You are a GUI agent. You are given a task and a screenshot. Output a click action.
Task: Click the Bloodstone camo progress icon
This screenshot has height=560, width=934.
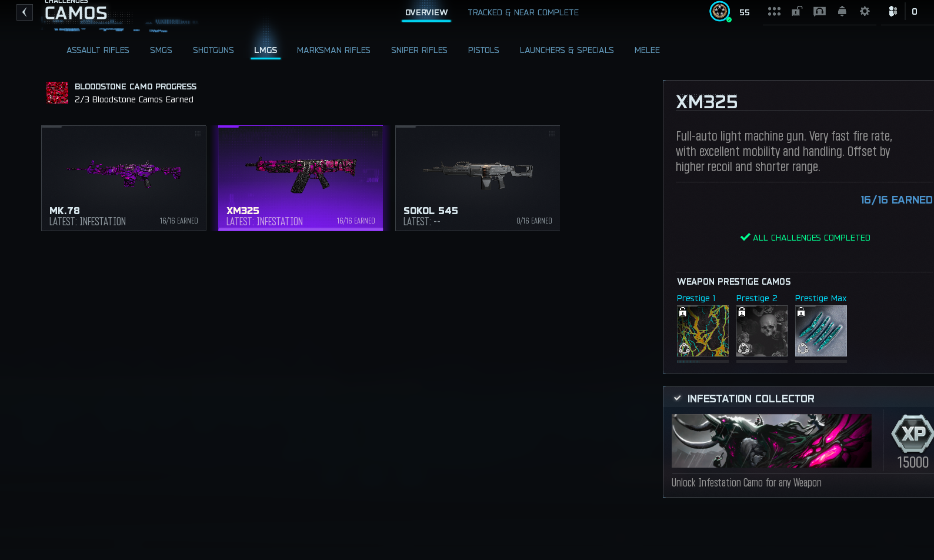[58, 92]
